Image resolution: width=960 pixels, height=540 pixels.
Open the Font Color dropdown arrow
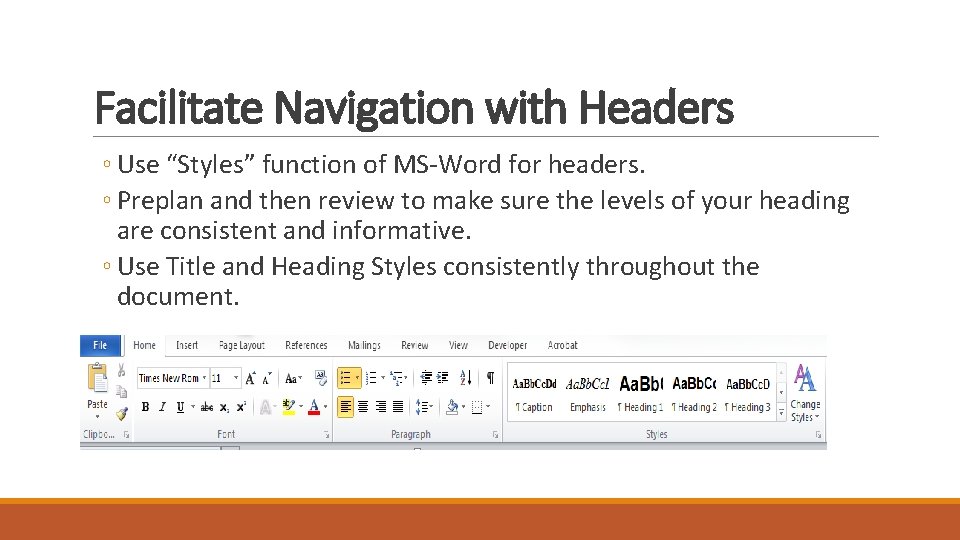[x=325, y=407]
